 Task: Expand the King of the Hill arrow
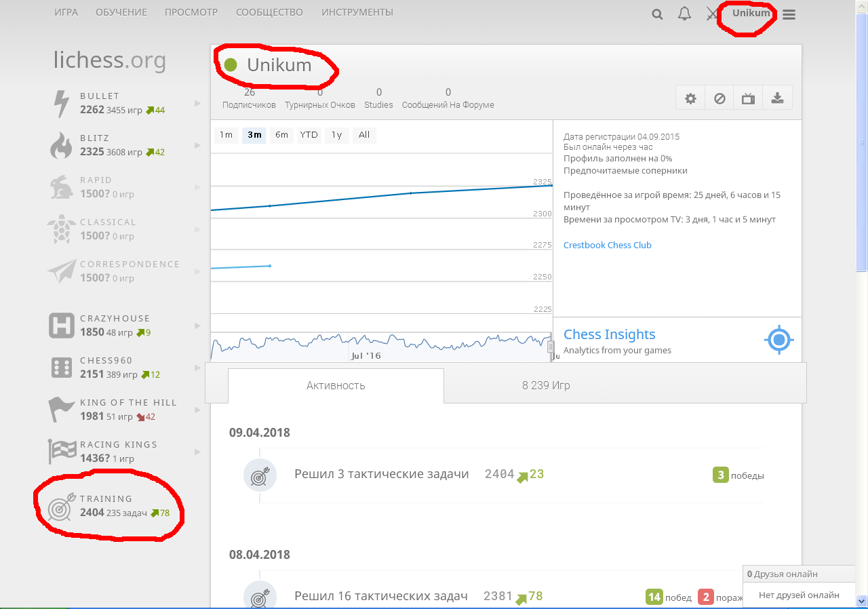click(197, 410)
